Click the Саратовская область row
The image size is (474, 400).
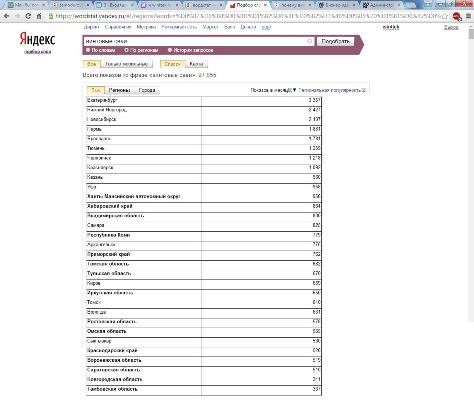pos(204,370)
